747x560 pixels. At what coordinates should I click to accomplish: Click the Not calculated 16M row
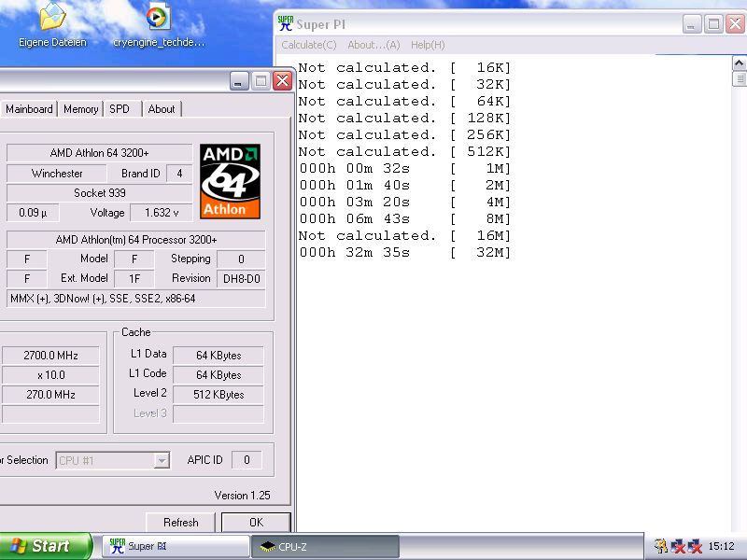point(405,235)
